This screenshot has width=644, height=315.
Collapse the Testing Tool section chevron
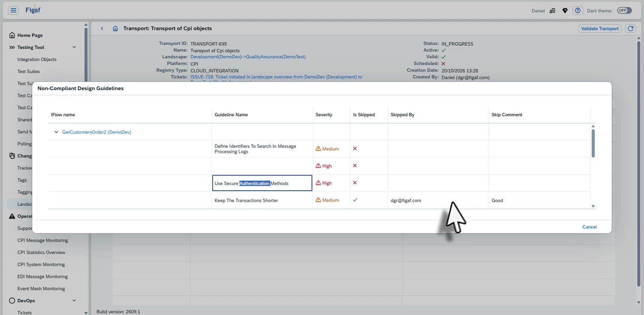pyautogui.click(x=74, y=47)
